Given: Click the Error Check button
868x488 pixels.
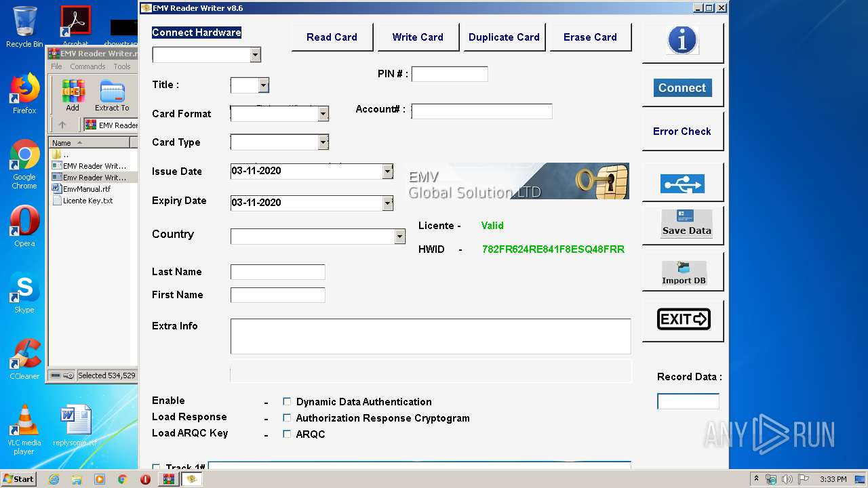Looking at the screenshot, I should (682, 131).
